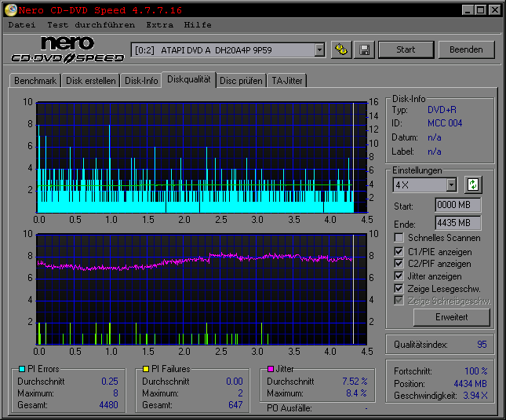This screenshot has width=506, height=420.
Task: Click PI Errors Gesamt value 4480
Action: point(109,405)
